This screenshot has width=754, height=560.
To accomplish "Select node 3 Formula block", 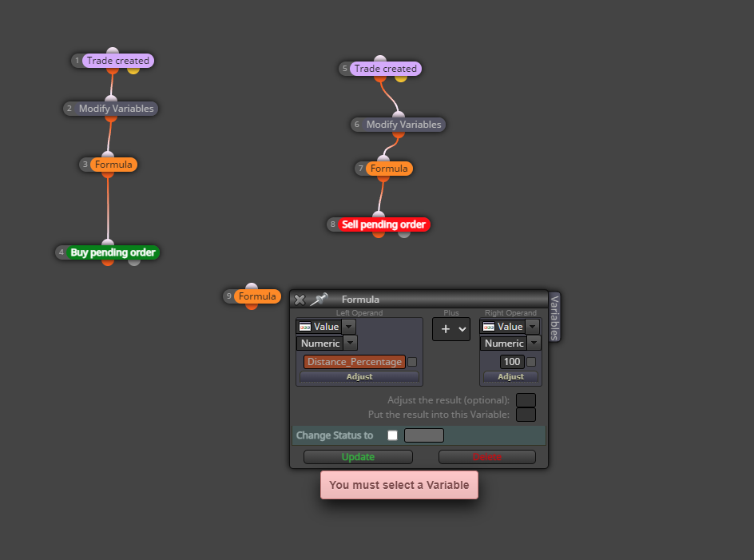I will (x=113, y=165).
